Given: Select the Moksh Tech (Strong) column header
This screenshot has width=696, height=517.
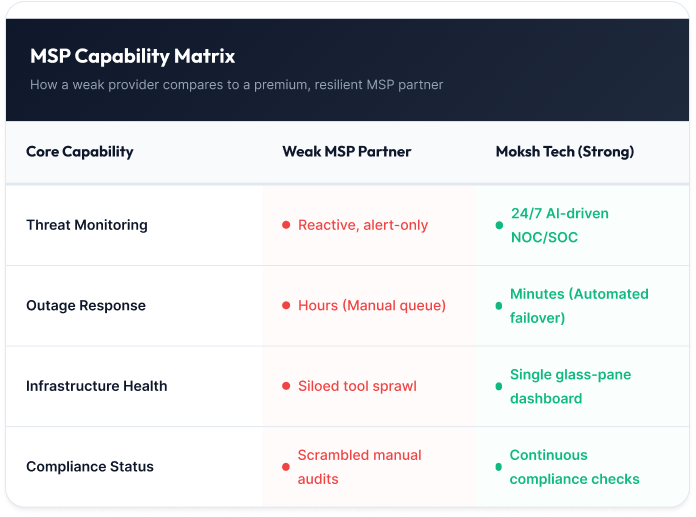Looking at the screenshot, I should pyautogui.click(x=565, y=152).
